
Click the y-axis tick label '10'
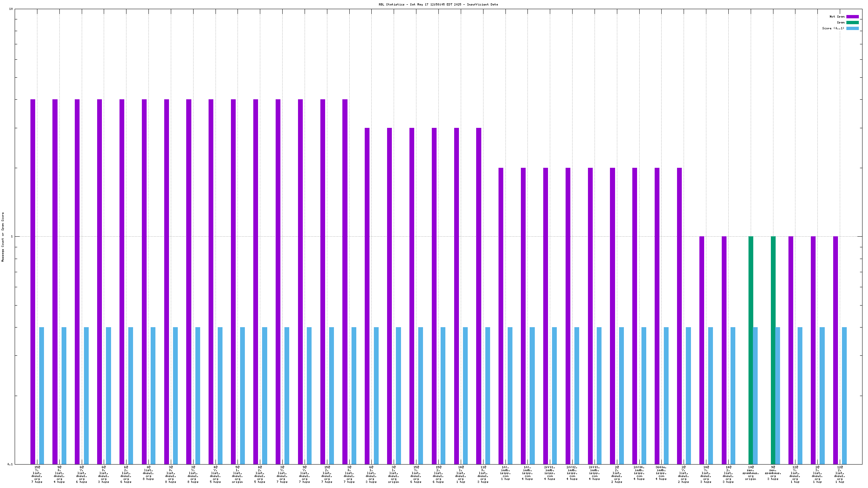pyautogui.click(x=11, y=9)
